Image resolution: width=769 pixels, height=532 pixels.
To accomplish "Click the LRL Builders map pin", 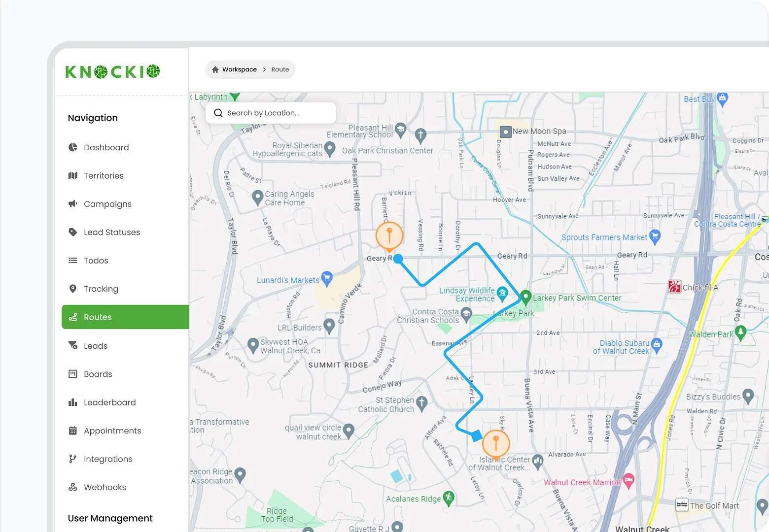I will (329, 327).
